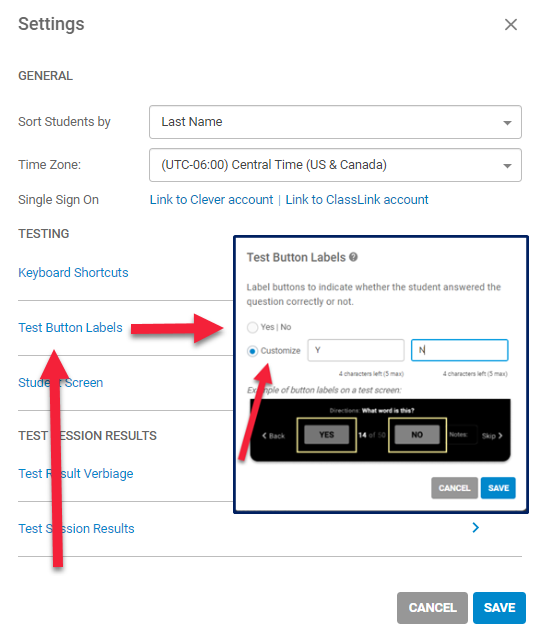Open the Test Button Labels setting
This screenshot has height=630, width=539.
coord(70,328)
